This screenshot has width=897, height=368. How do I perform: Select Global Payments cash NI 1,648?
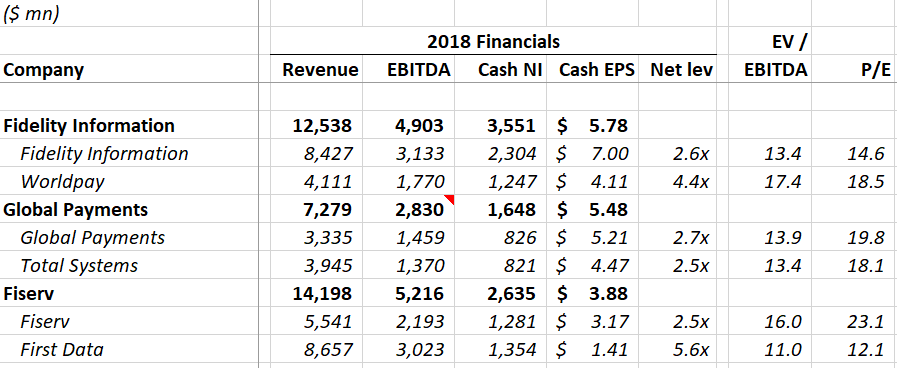(501, 209)
